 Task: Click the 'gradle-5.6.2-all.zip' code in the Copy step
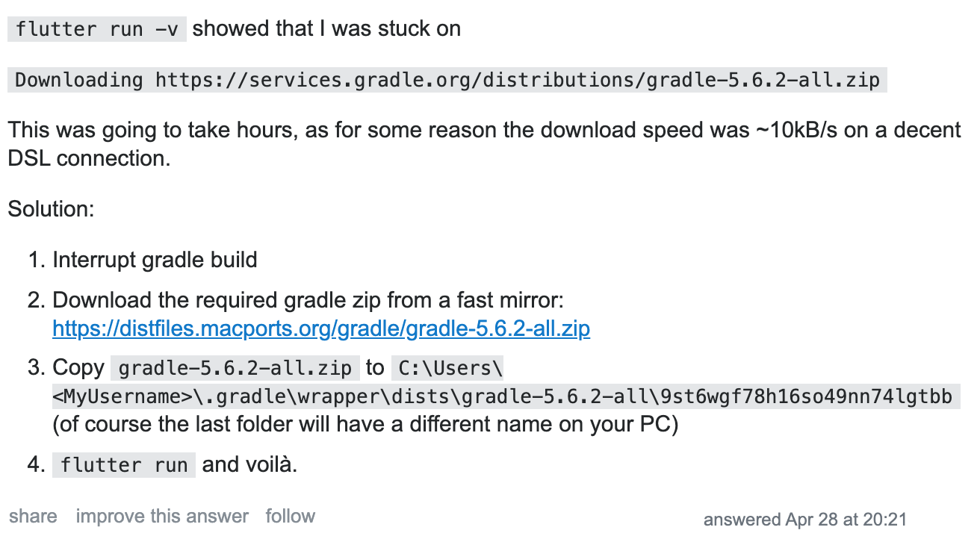point(235,368)
